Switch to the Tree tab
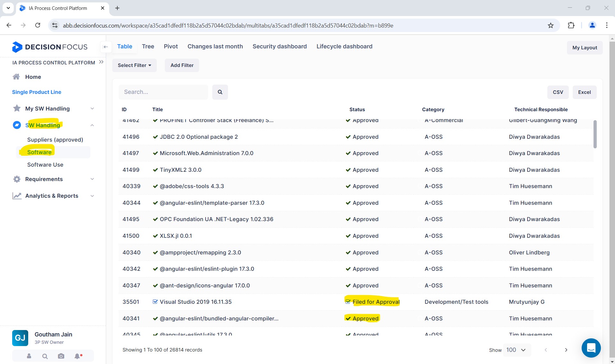This screenshot has width=615, height=364. coord(148,46)
